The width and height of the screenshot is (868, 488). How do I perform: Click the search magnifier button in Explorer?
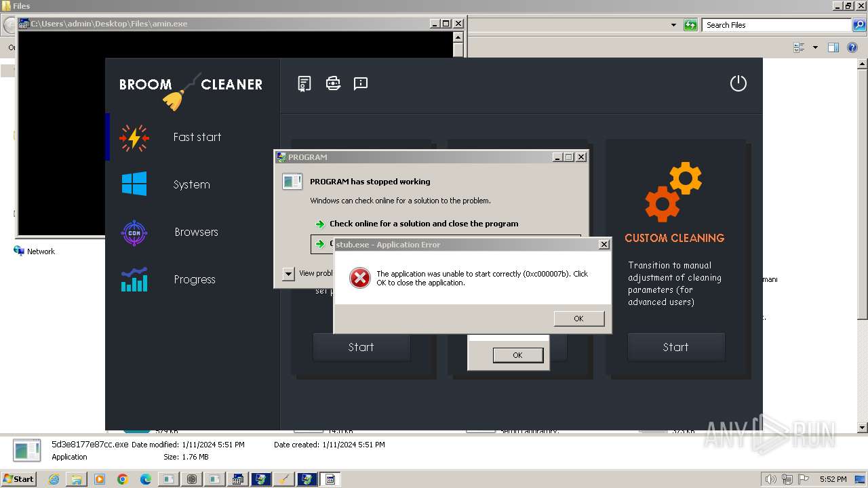859,25
